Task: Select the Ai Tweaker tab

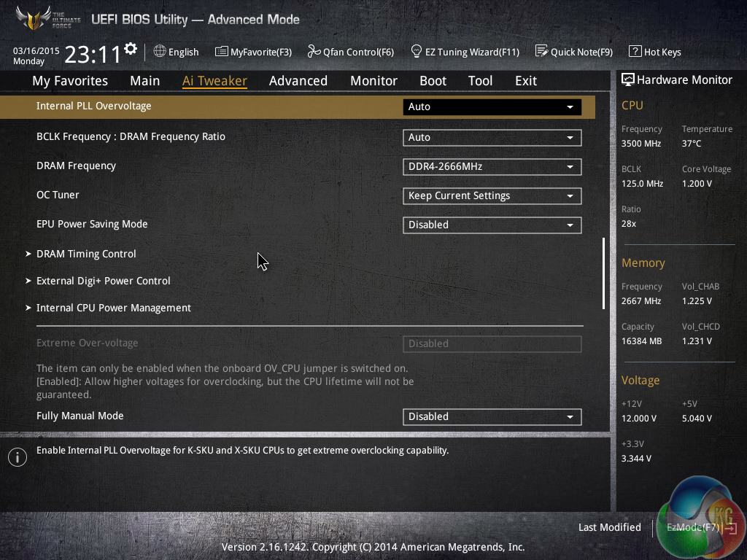Action: click(x=214, y=81)
